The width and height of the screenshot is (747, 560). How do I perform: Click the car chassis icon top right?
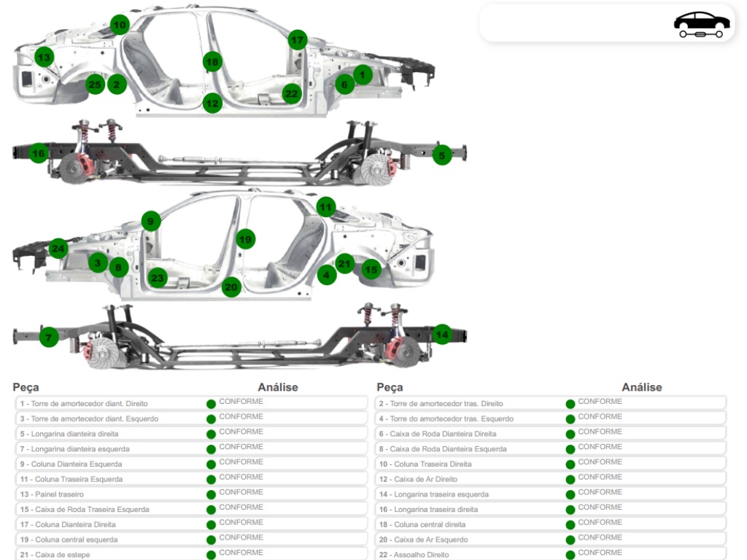[x=701, y=24]
